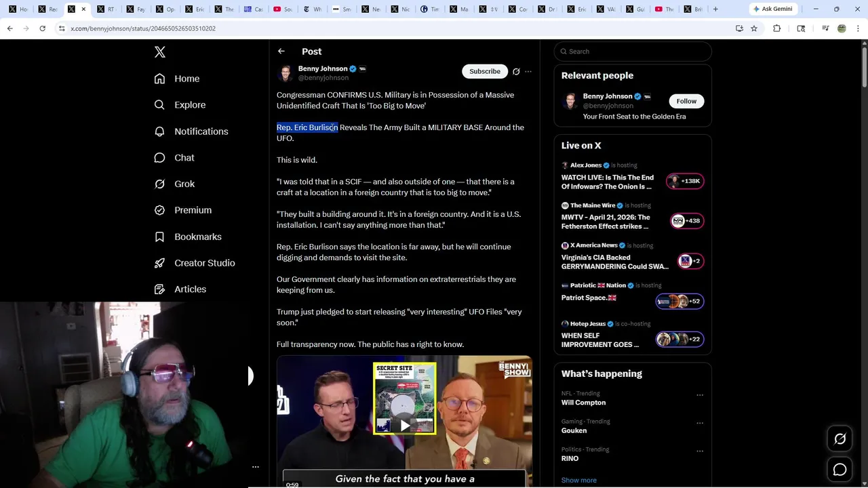The image size is (868, 488).
Task: Open the browser Extensions puzzle icon
Action: [x=777, y=28]
